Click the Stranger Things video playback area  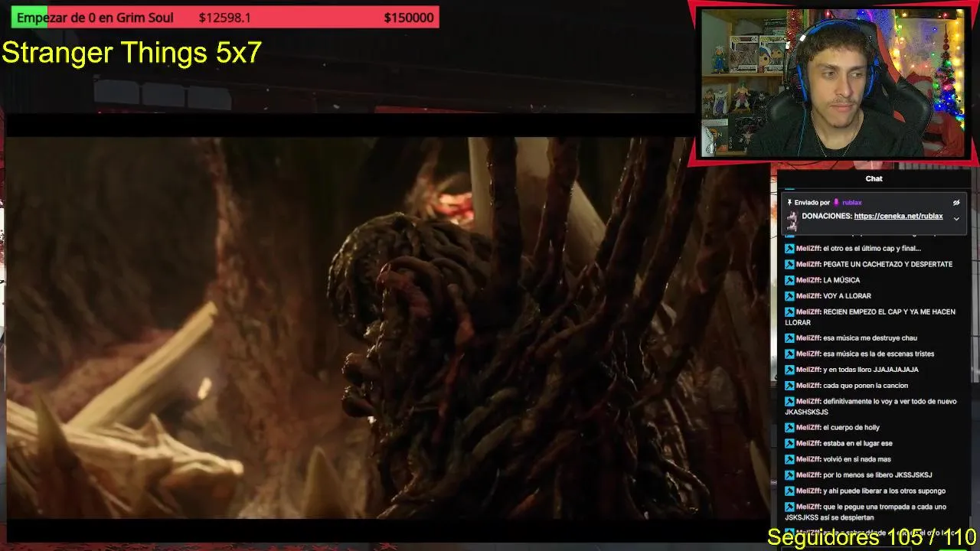387,328
